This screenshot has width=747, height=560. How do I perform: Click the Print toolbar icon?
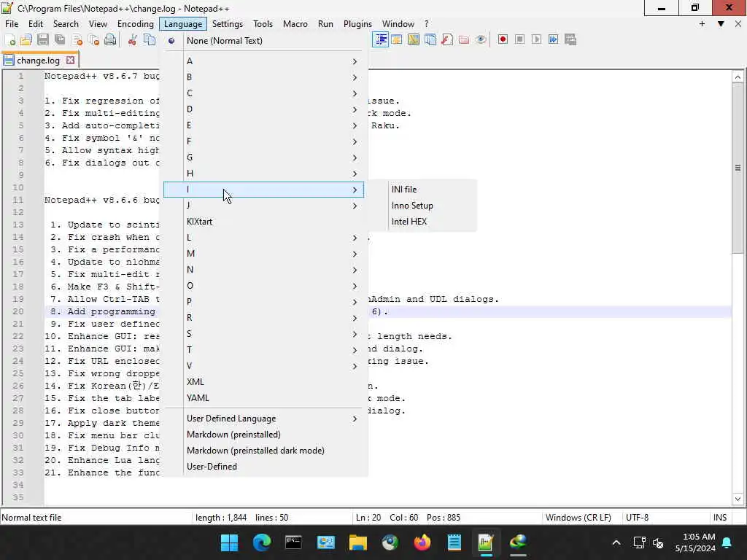point(110,40)
